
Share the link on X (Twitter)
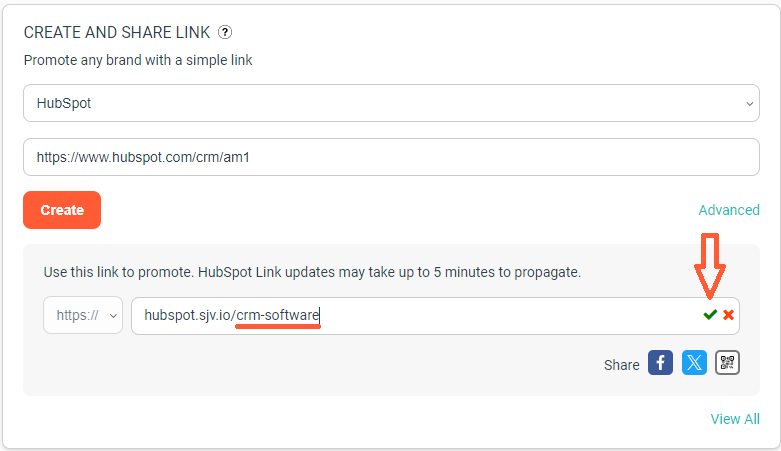pos(694,362)
